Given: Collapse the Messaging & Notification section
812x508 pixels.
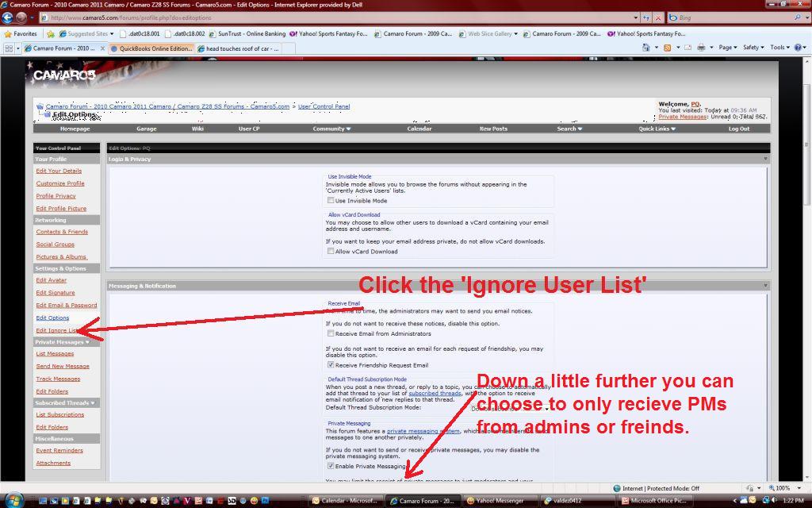Looking at the screenshot, I should coord(765,286).
